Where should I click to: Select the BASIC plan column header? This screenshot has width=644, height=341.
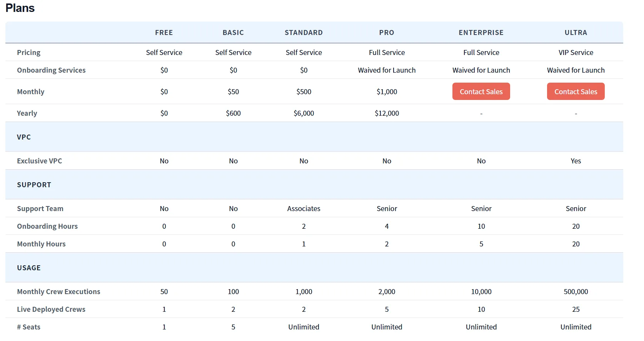click(x=233, y=33)
